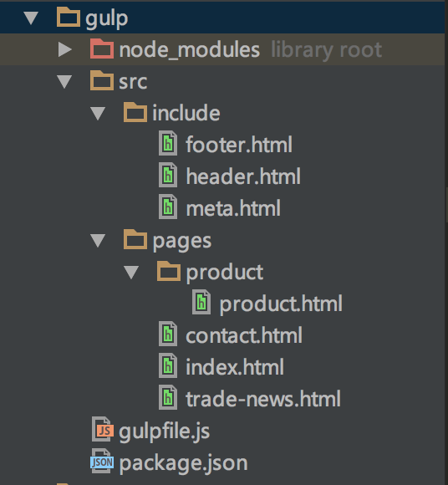Image resolution: width=448 pixels, height=485 pixels.
Task: Click the JSON icon of package.json
Action: 102,462
